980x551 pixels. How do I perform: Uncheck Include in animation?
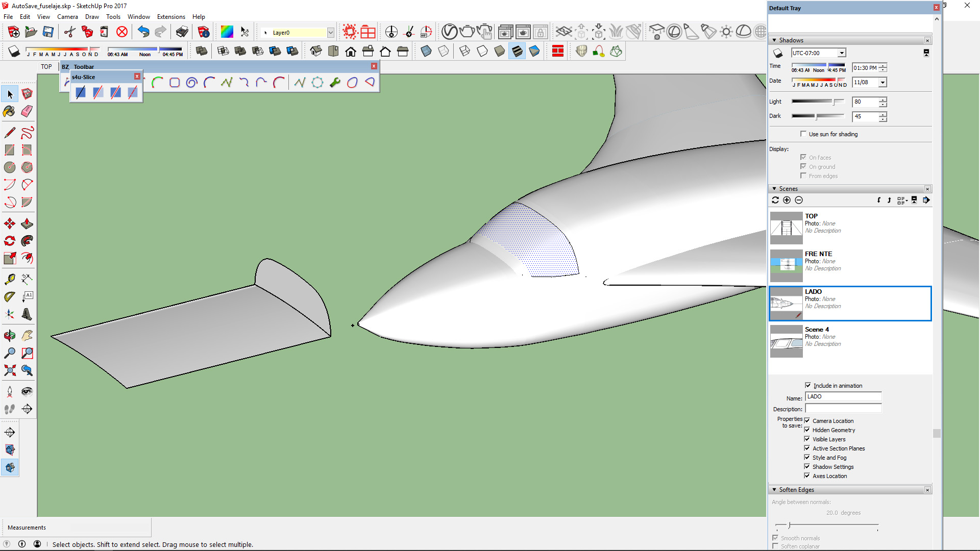[x=808, y=386]
